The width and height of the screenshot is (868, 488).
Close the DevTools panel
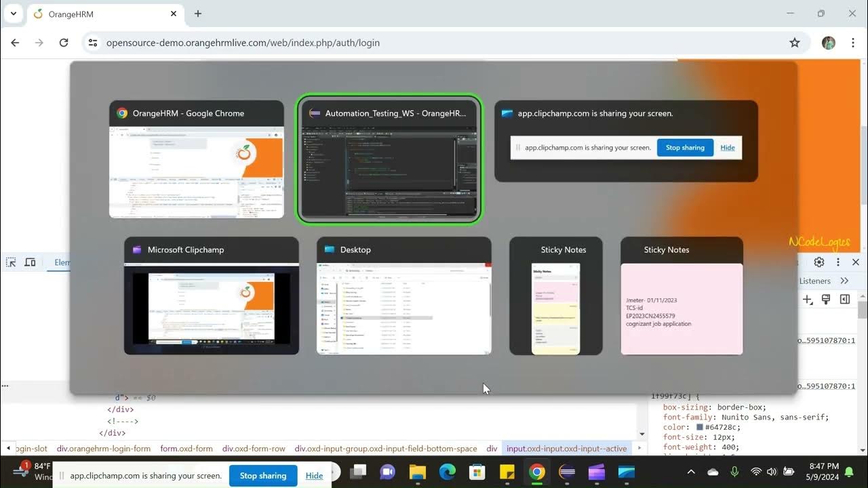(855, 262)
